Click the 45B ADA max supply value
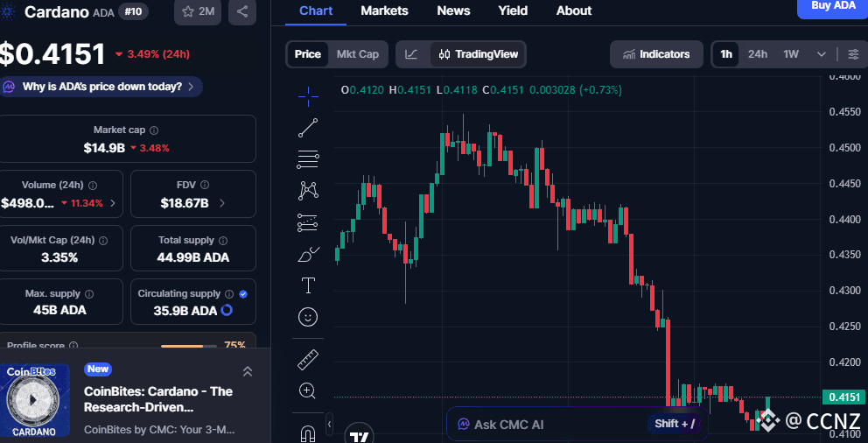This screenshot has height=443, width=868. point(59,310)
